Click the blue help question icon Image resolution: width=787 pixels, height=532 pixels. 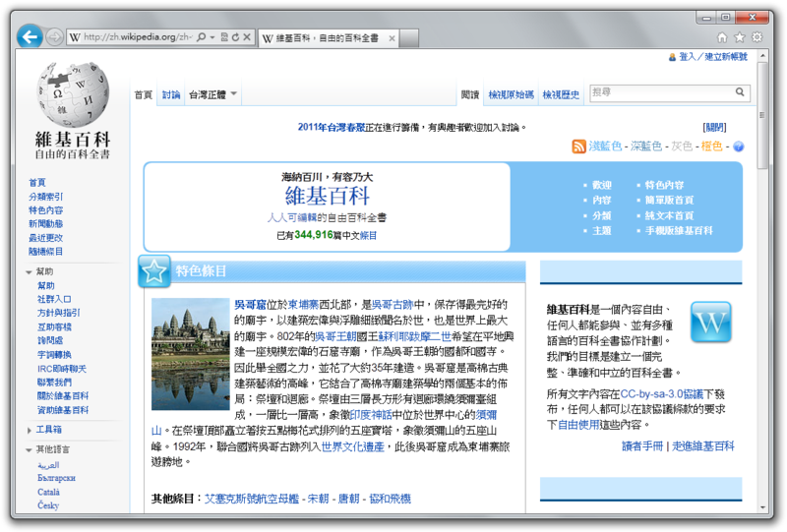tap(739, 147)
